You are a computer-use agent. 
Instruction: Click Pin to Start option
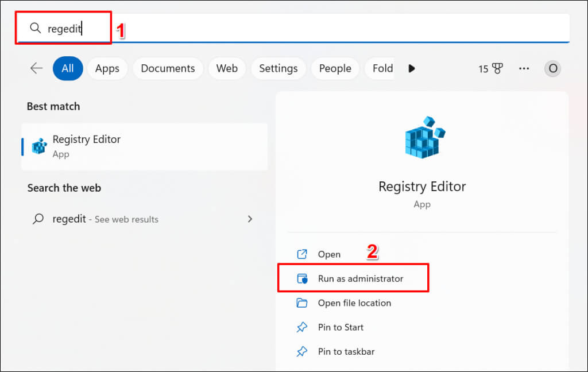tap(341, 327)
